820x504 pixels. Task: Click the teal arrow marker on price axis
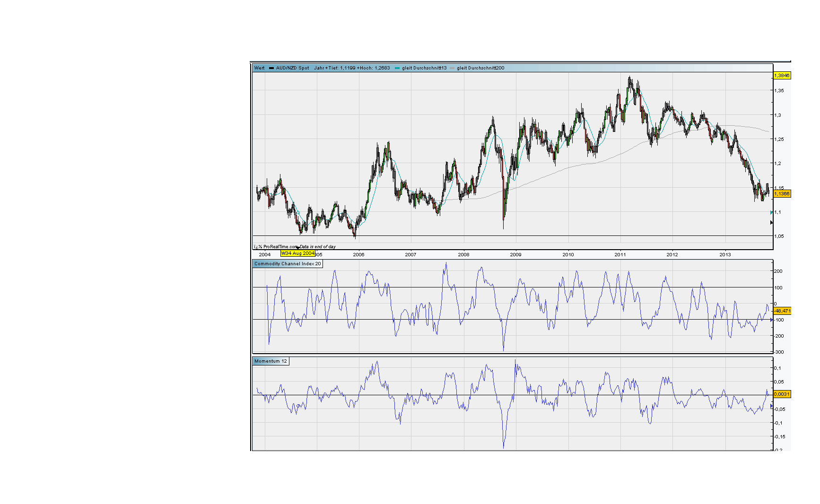click(771, 213)
